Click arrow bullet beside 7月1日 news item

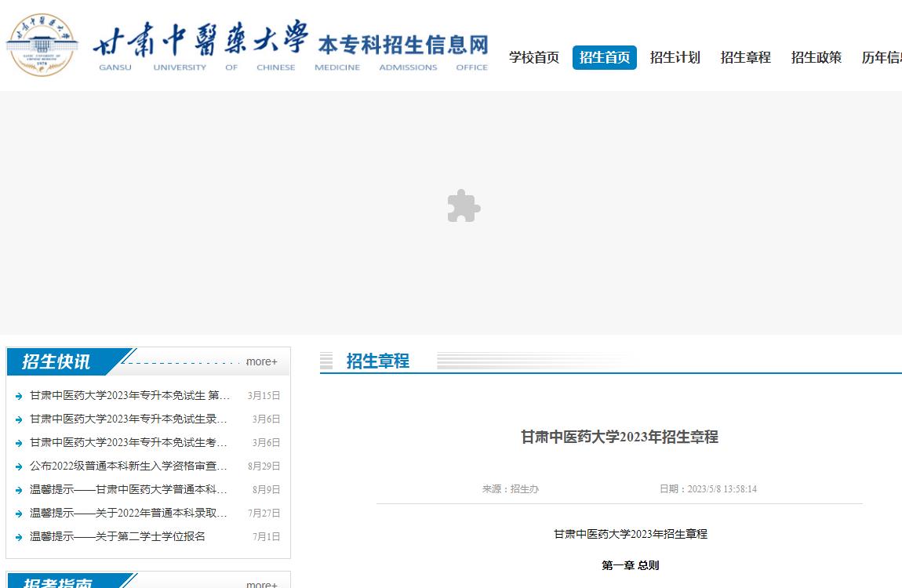(18, 537)
